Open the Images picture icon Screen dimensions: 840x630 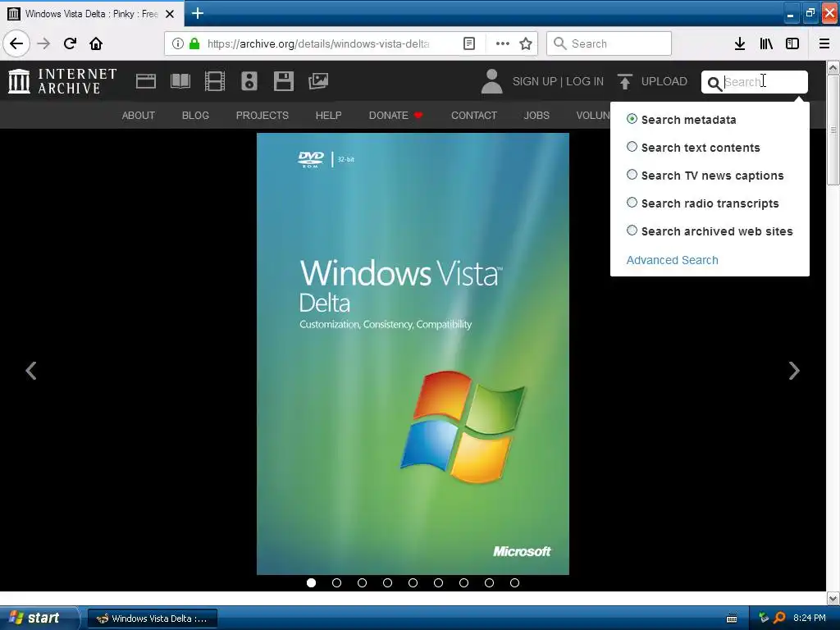pos(318,81)
